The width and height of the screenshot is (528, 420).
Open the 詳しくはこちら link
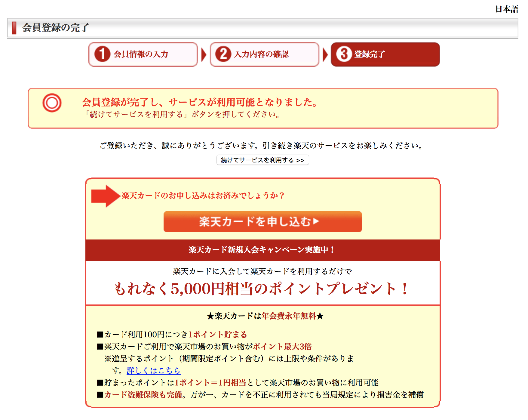tap(154, 371)
